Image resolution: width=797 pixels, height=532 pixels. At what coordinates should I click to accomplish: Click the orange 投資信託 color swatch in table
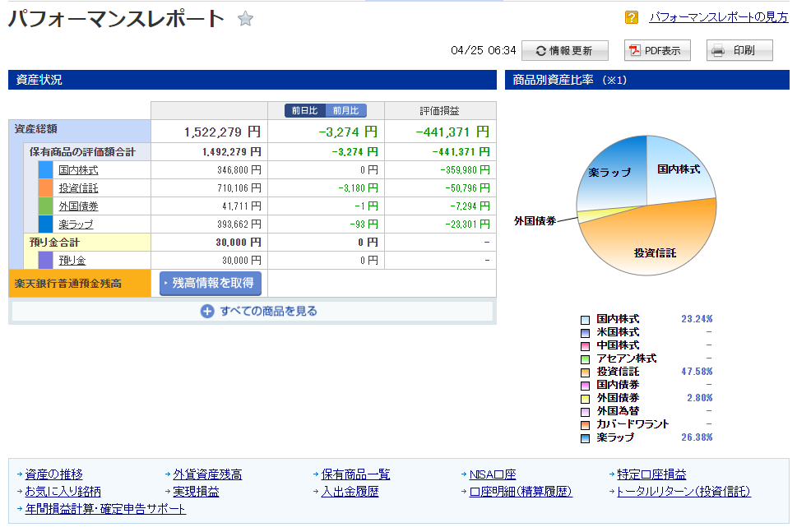(46, 188)
